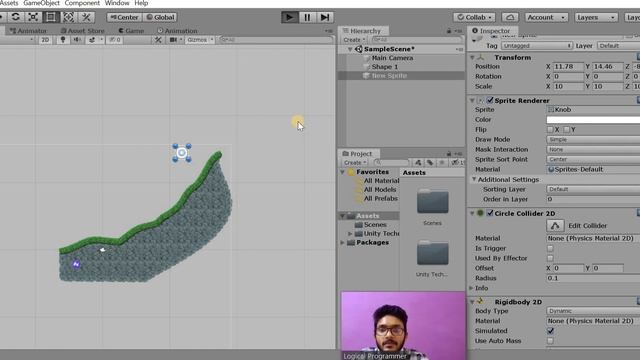Viewport: 640px width, 360px height.
Task: Collapse the Additional Settings foldout
Action: coord(474,179)
